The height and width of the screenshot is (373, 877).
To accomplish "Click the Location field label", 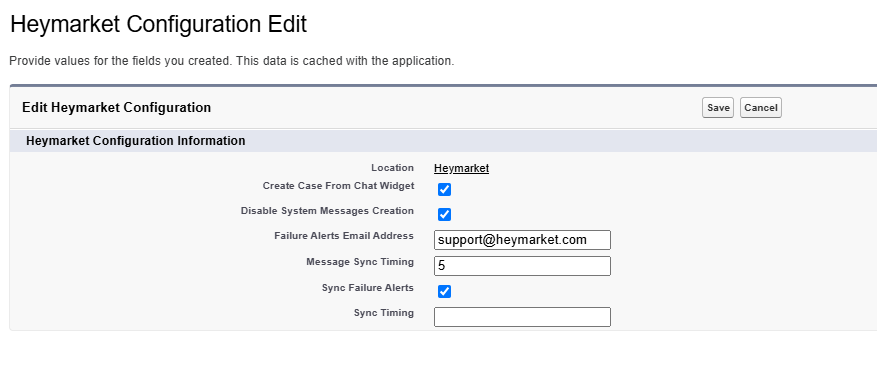I will (x=393, y=168).
